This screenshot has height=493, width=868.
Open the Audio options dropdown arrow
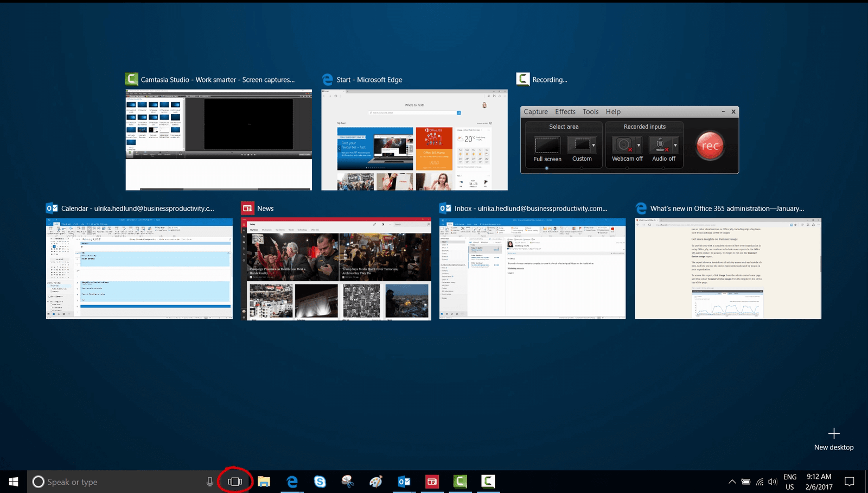pyautogui.click(x=675, y=146)
